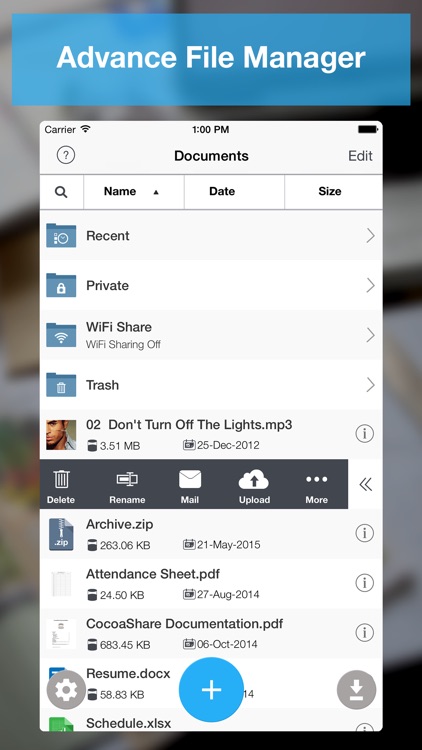Tap the 58.83 KB size value
422x750 pixels.
(x=122, y=695)
